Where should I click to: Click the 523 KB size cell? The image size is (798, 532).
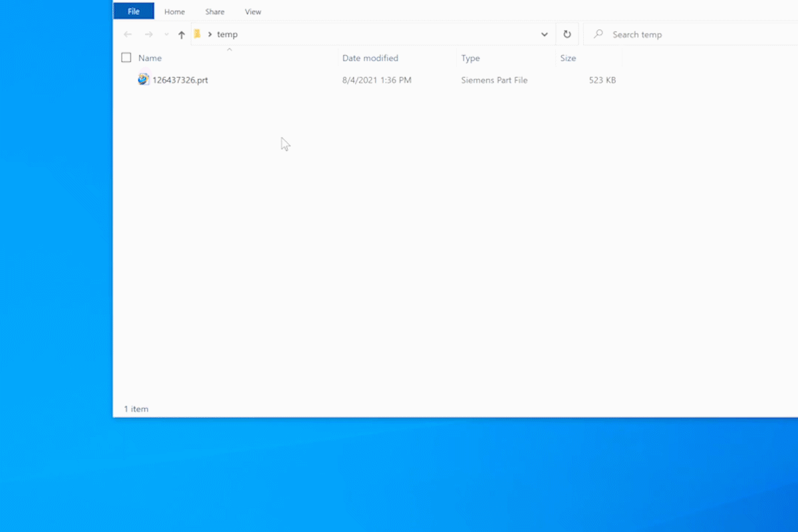pos(602,80)
